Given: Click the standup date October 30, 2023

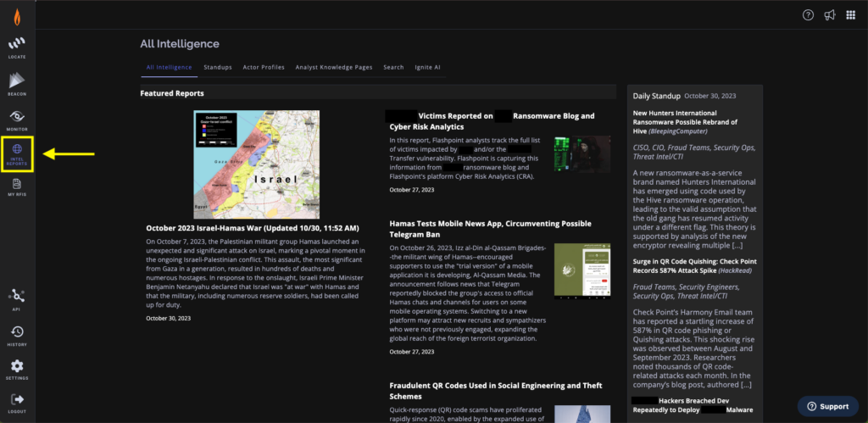Looking at the screenshot, I should coord(710,97).
